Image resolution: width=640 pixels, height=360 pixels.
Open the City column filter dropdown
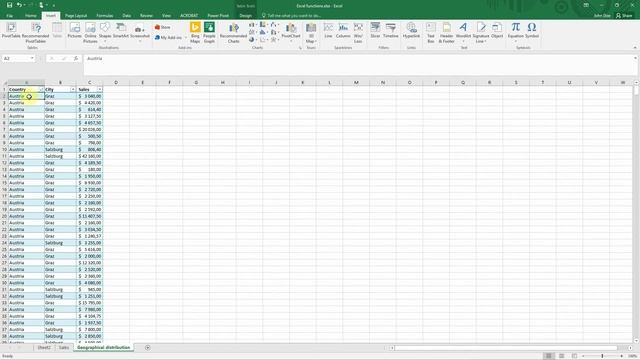click(73, 89)
